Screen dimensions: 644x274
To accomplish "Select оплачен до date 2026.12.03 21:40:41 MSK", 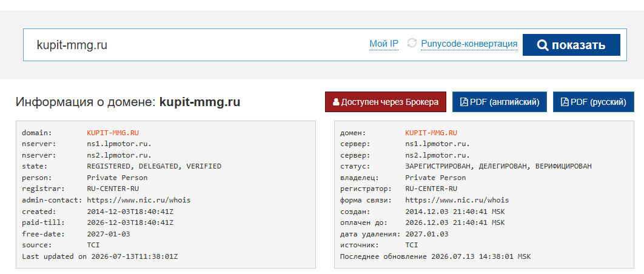I will click(x=455, y=222).
